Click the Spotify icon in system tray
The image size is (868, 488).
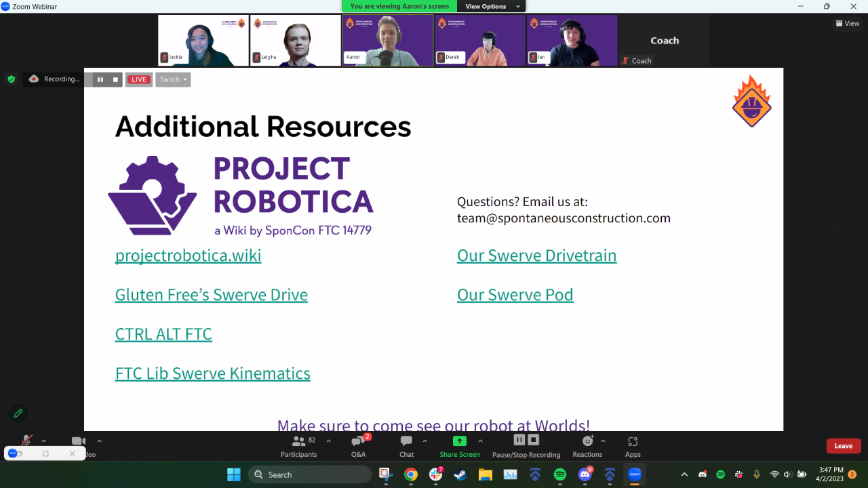point(721,474)
